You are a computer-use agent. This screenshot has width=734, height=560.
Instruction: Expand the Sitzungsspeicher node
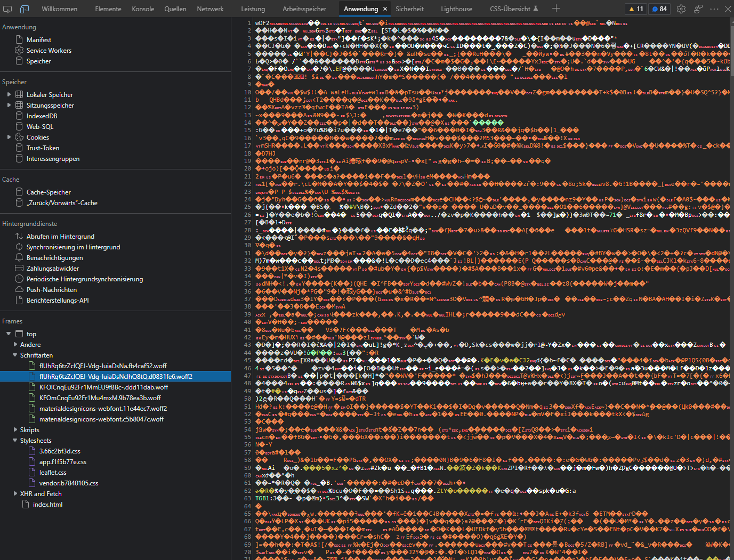[x=9, y=105]
